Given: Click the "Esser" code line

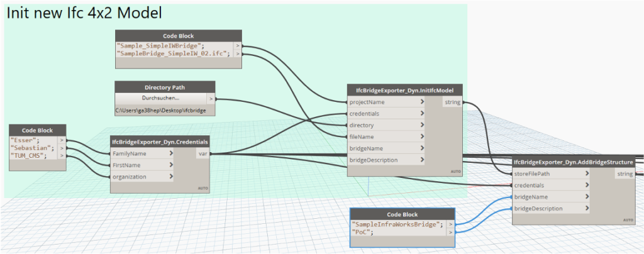Looking at the screenshot, I should point(24,140).
